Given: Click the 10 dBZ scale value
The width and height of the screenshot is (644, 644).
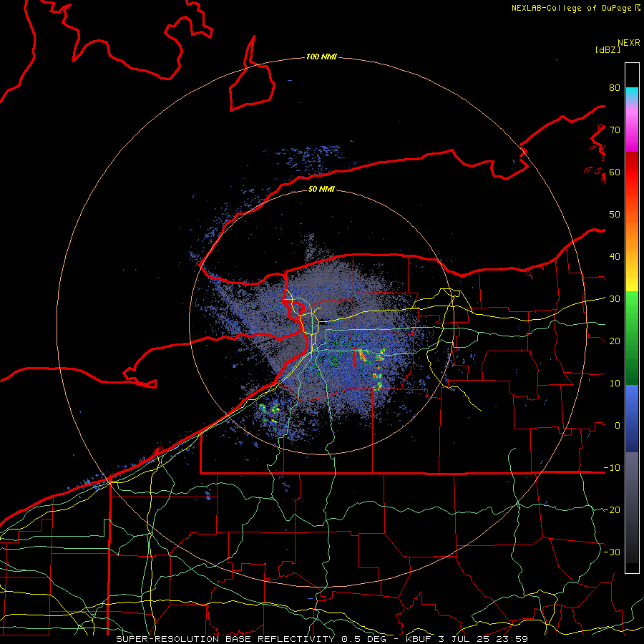Looking at the screenshot, I should [x=615, y=384].
